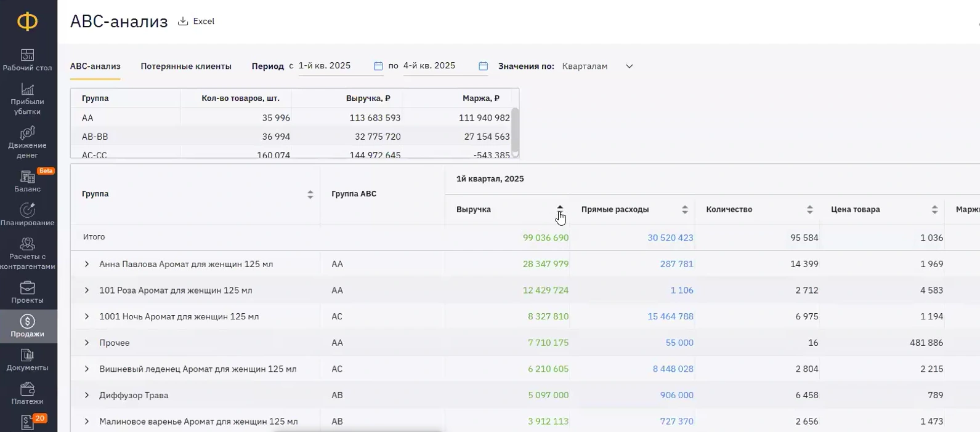This screenshot has width=980, height=432.
Task: Click Маржа, ₽ summary column header
Action: pyautogui.click(x=481, y=98)
